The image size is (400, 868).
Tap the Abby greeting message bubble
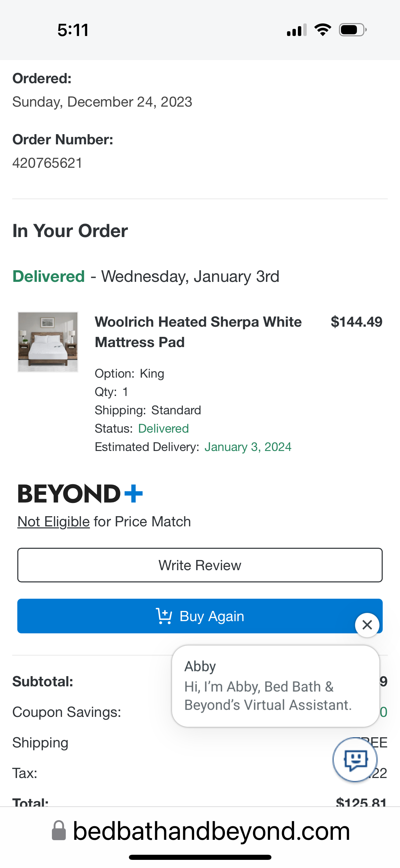275,686
